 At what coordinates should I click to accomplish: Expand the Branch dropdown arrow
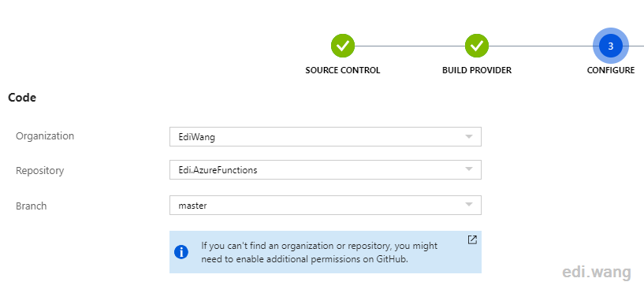click(x=469, y=204)
